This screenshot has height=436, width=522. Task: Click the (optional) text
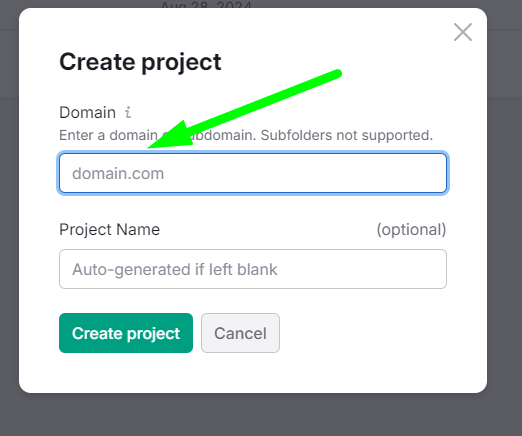click(x=411, y=229)
